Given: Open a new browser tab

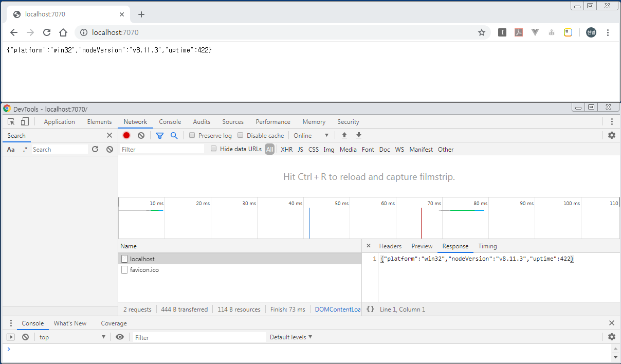Looking at the screenshot, I should 141,14.
